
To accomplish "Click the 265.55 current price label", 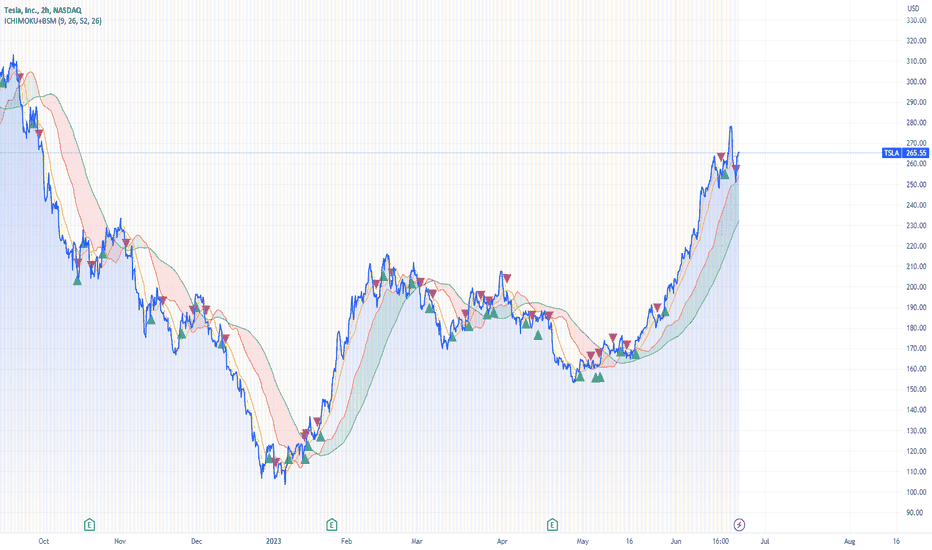I will tap(915, 153).
